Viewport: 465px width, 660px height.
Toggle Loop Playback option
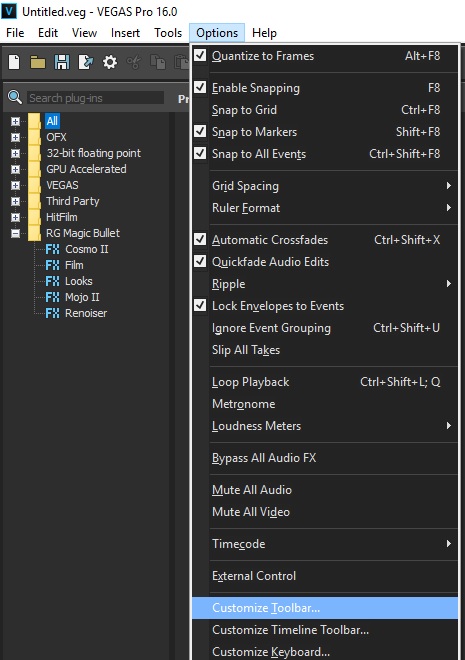(325, 382)
